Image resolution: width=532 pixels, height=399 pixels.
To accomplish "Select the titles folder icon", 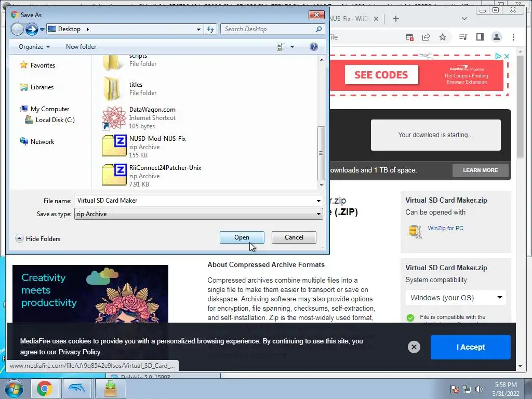I will click(x=112, y=88).
